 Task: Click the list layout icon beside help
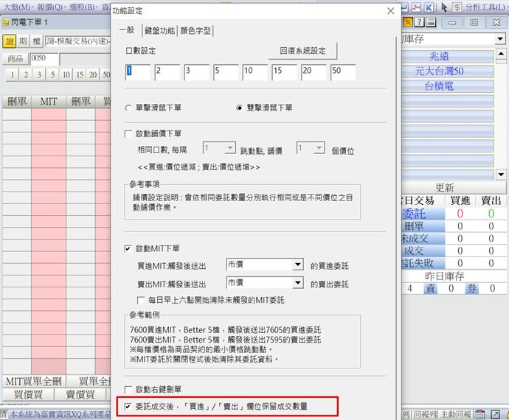pyautogui.click(x=430, y=22)
